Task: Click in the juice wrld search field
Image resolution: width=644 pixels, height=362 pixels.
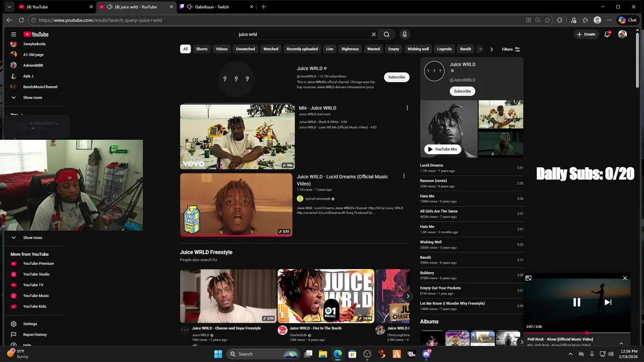Action: [303, 34]
